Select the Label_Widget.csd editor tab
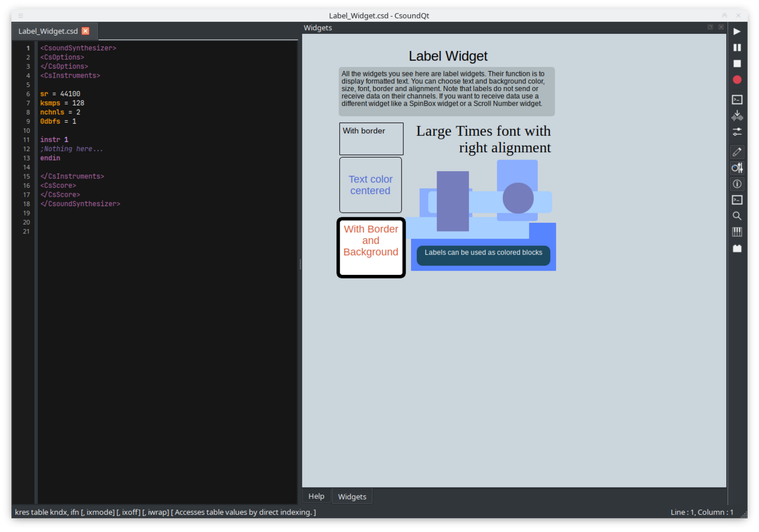The image size is (759, 532). pyautogui.click(x=48, y=31)
